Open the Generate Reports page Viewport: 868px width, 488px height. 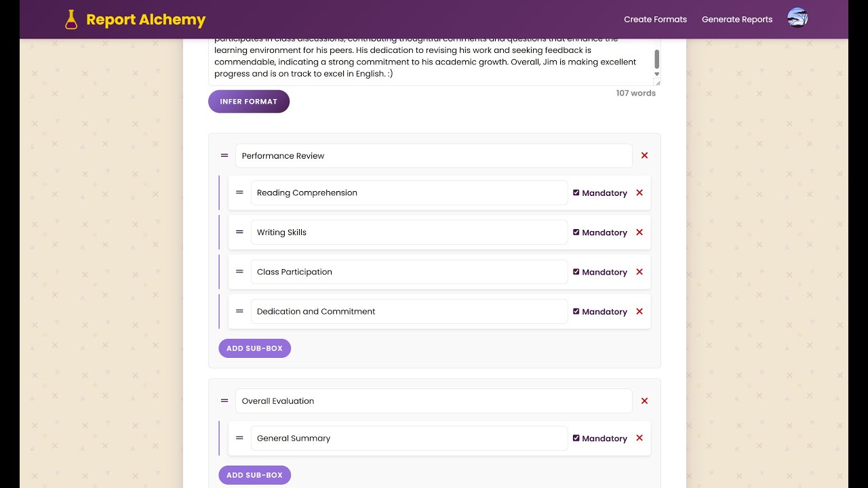pos(737,20)
